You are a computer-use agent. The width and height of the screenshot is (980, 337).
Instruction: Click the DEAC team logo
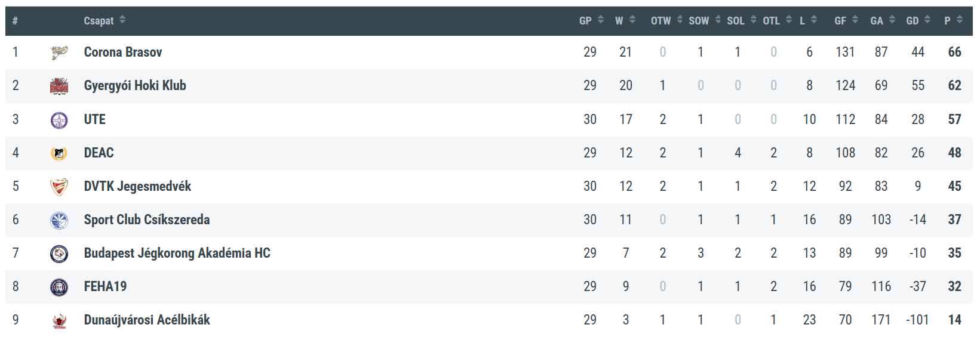tap(59, 153)
